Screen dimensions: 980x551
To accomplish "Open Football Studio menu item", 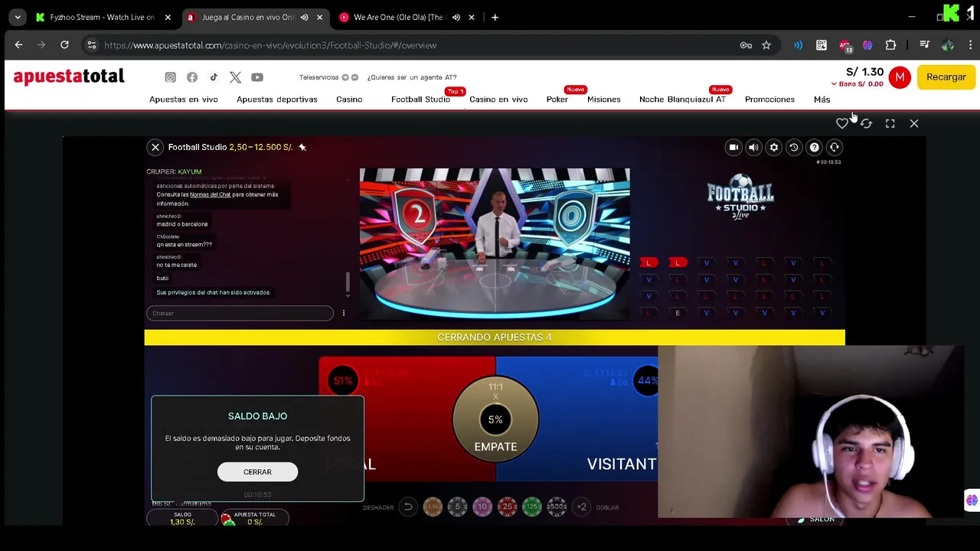I will (x=420, y=99).
